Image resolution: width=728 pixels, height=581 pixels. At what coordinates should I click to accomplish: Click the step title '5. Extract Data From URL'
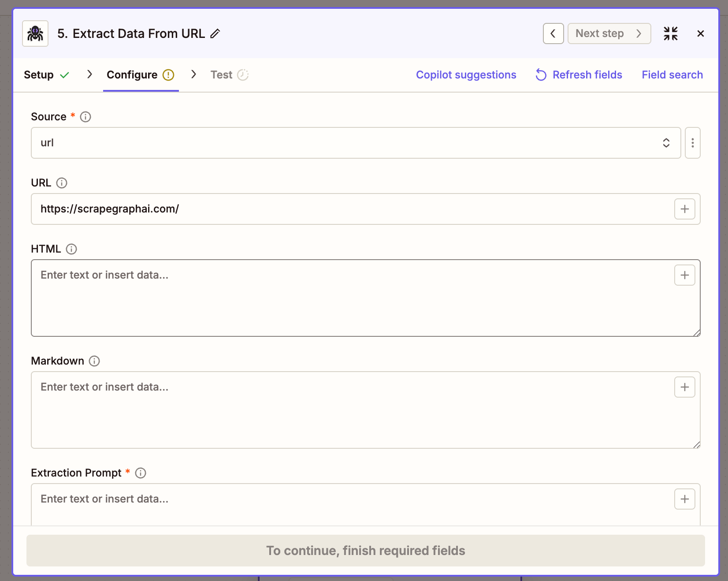[x=131, y=34]
